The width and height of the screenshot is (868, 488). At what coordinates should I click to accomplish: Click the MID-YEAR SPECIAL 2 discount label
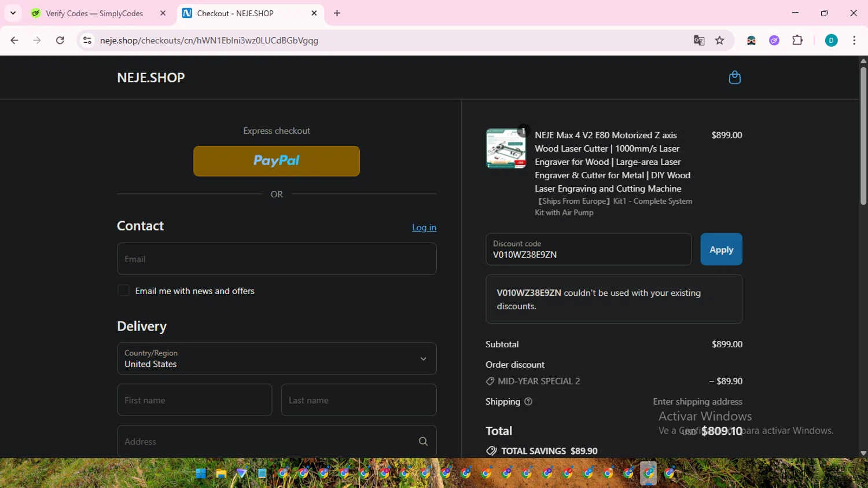(539, 381)
